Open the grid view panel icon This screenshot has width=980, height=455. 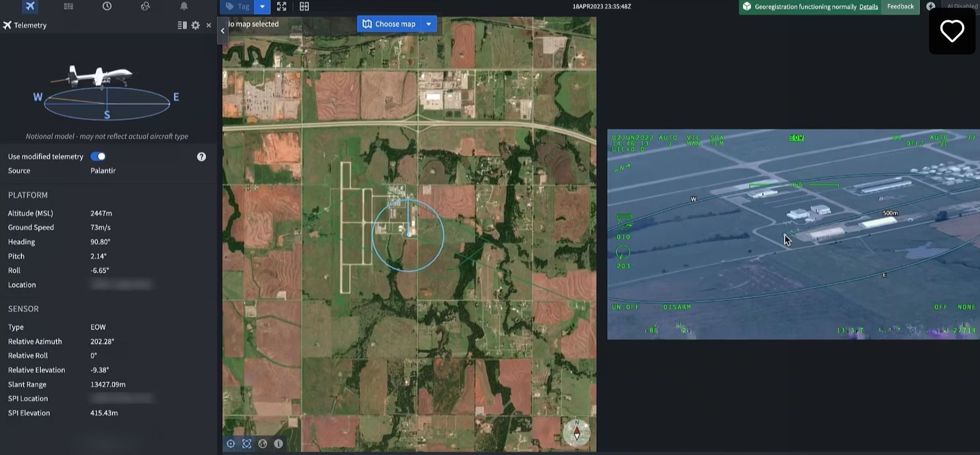(x=68, y=6)
